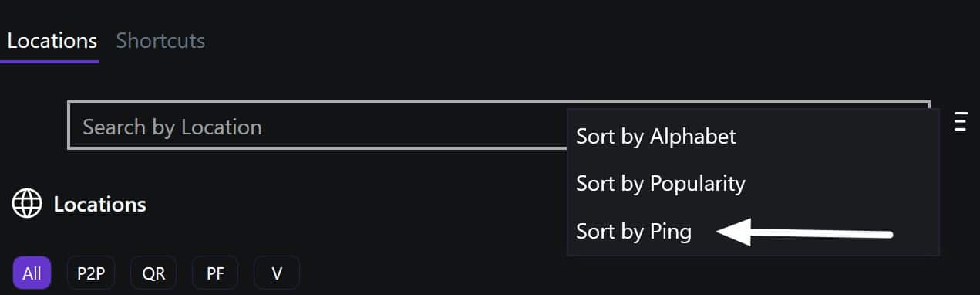Activate the purple All chip
Screen dimensions: 980x295
32,273
